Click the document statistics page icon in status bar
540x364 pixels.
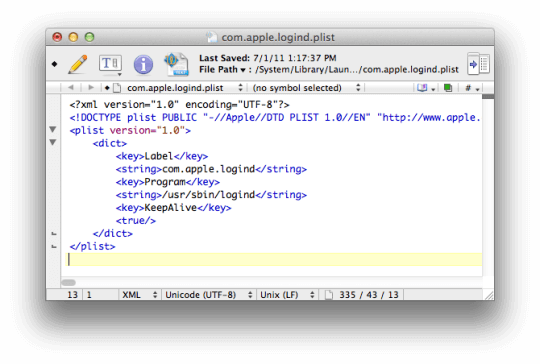pyautogui.click(x=329, y=295)
